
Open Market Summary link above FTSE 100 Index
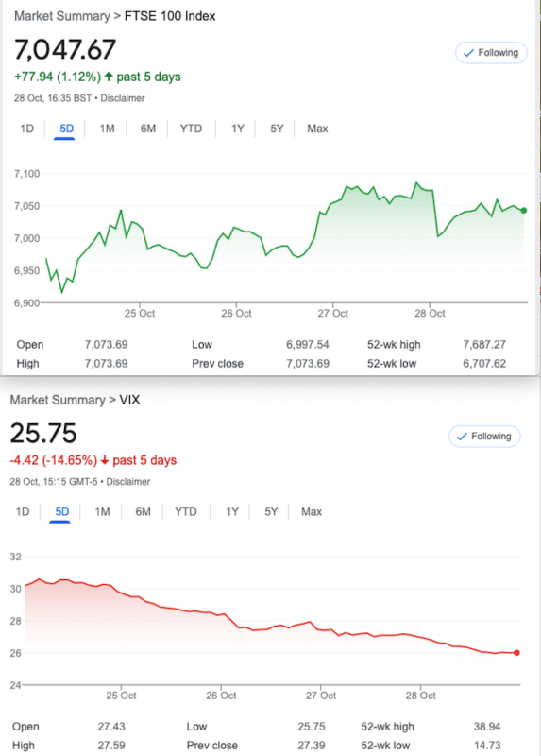coord(62,16)
